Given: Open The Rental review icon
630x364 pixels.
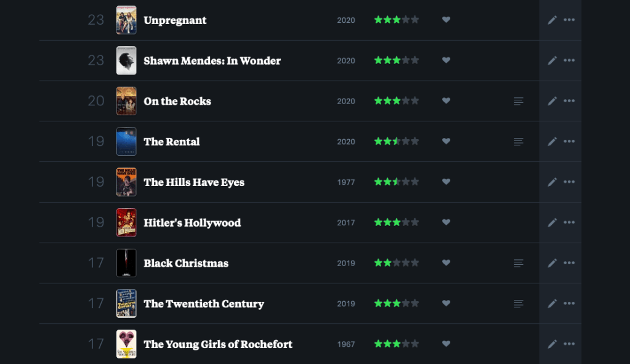Looking at the screenshot, I should point(519,142).
